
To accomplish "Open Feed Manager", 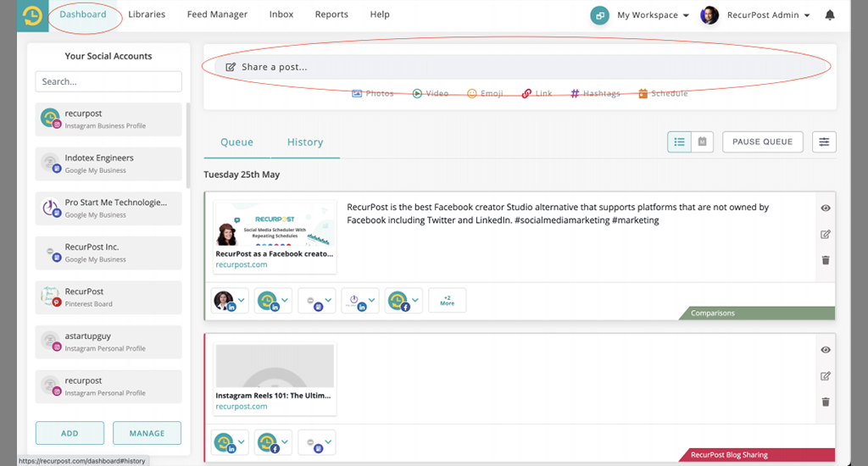I will [217, 14].
